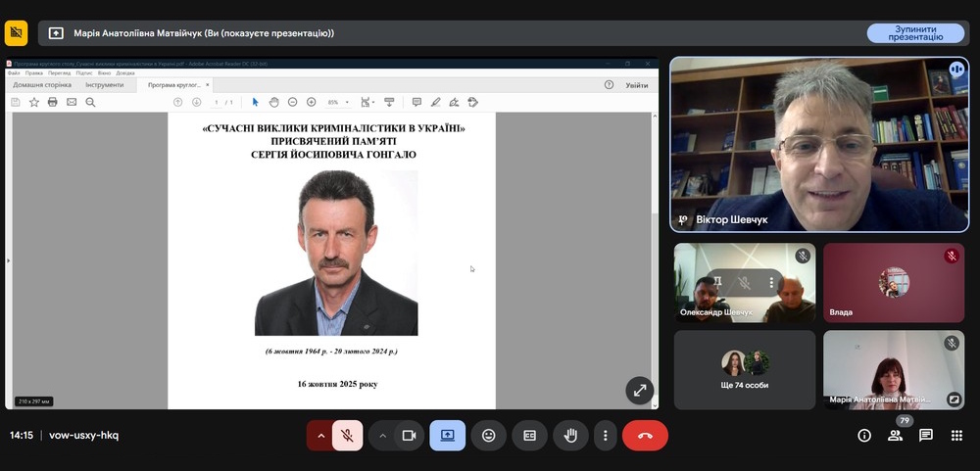Click the Зупинити презентацію button
The height and width of the screenshot is (471, 980).
(x=915, y=32)
